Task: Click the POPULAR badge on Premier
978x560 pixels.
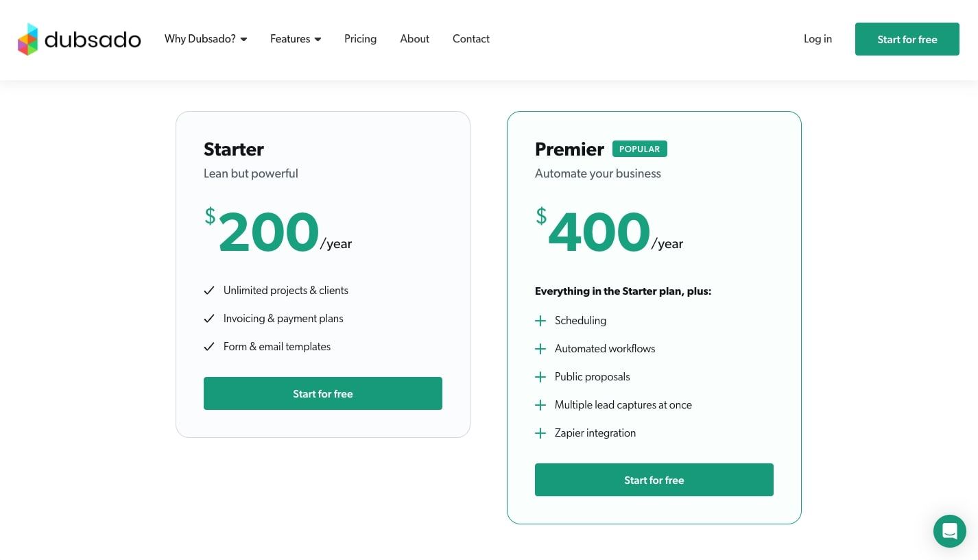Action: click(x=639, y=149)
